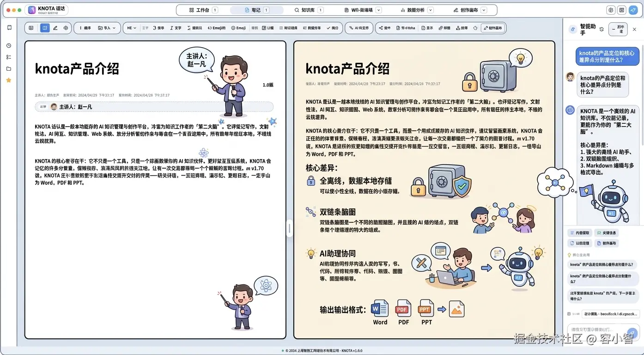Click the AI助理协同 heading in the right note
Screen dimensions: 644x355
(x=337, y=253)
